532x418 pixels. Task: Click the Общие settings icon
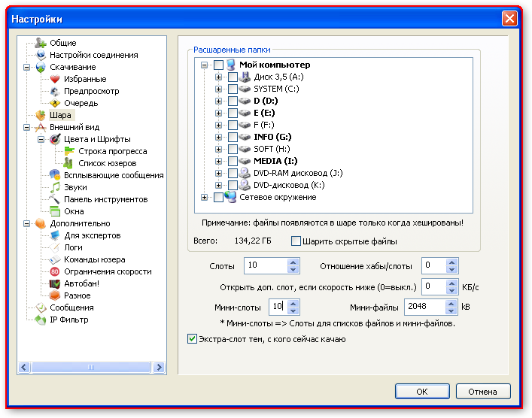pos(41,43)
